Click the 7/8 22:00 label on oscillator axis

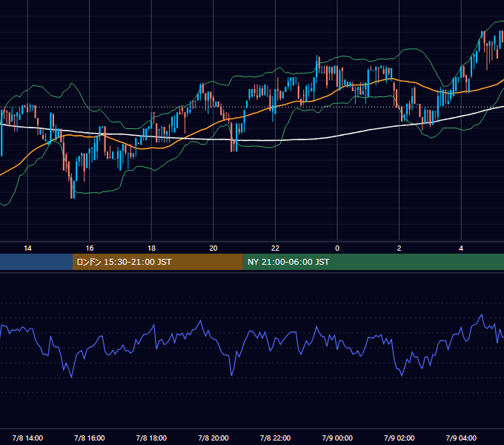275,438
